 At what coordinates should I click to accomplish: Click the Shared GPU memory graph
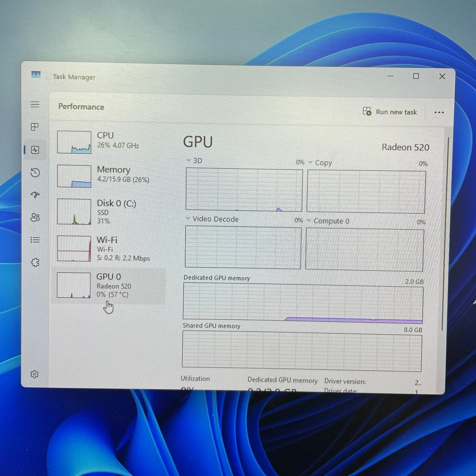[x=302, y=351]
